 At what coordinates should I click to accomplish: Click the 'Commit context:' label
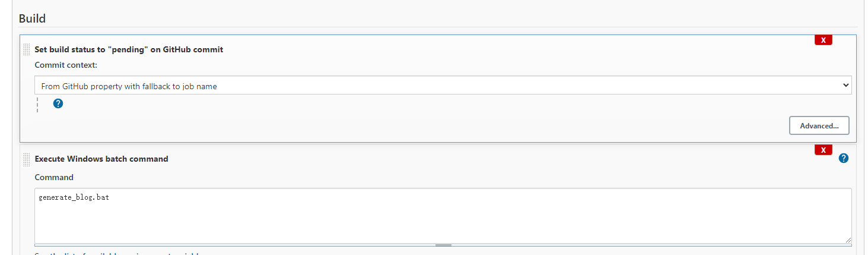(66, 64)
